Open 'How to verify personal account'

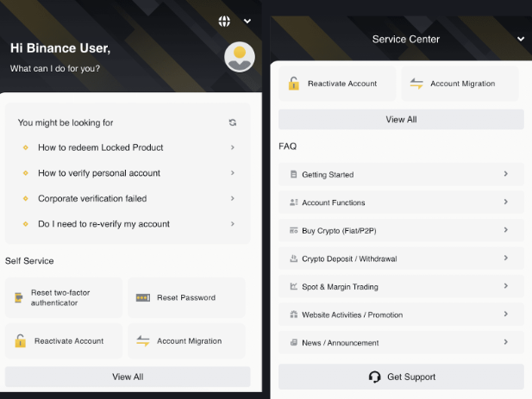click(99, 173)
